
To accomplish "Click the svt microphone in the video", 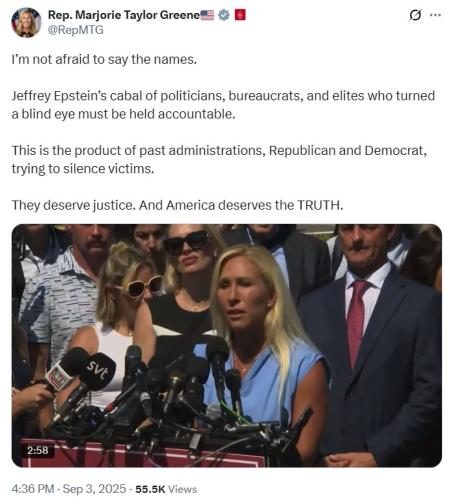I will point(98,371).
